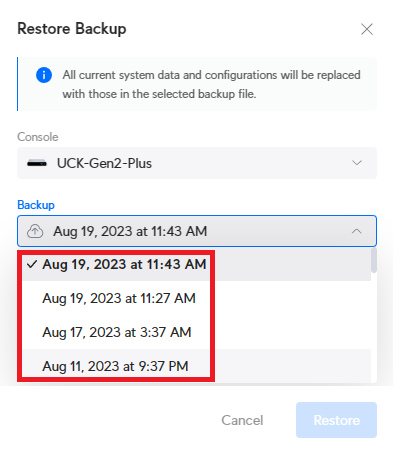This screenshot has width=393, height=452.
Task: Pick the Aug 17, 2023 at 3:37 AM backup
Action: coord(196,332)
